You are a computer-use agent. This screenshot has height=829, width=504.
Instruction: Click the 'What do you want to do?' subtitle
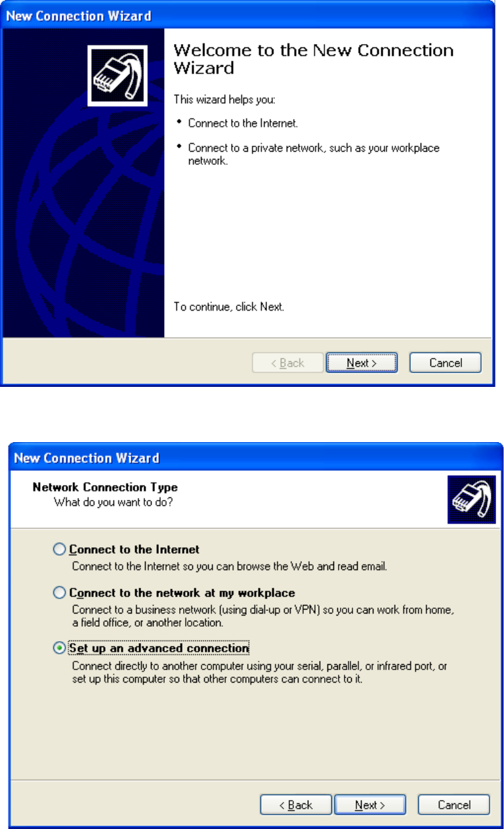pos(109,503)
